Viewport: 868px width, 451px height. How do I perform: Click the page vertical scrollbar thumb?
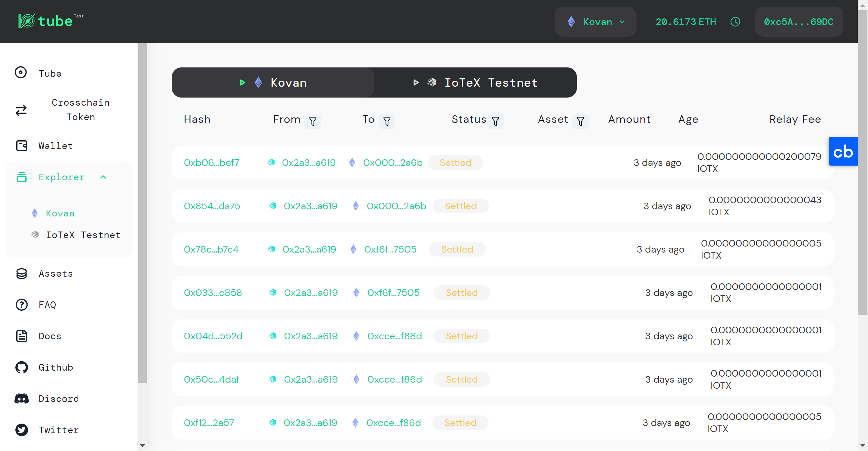(x=863, y=162)
